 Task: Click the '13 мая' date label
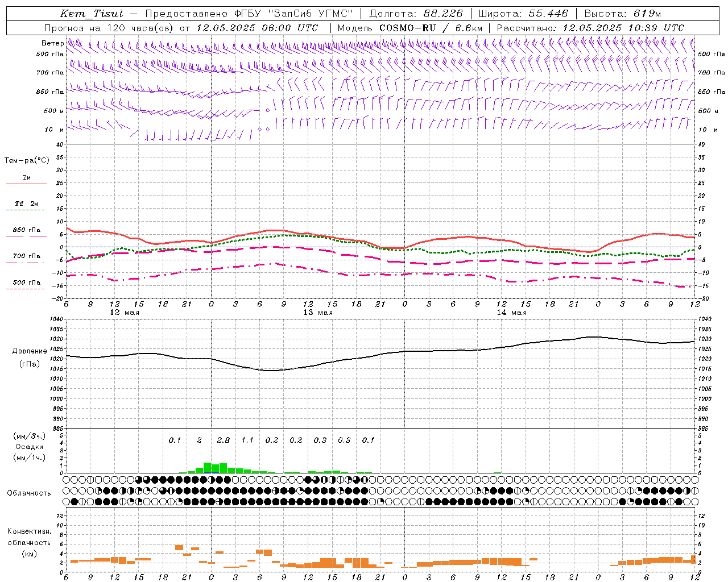click(318, 313)
